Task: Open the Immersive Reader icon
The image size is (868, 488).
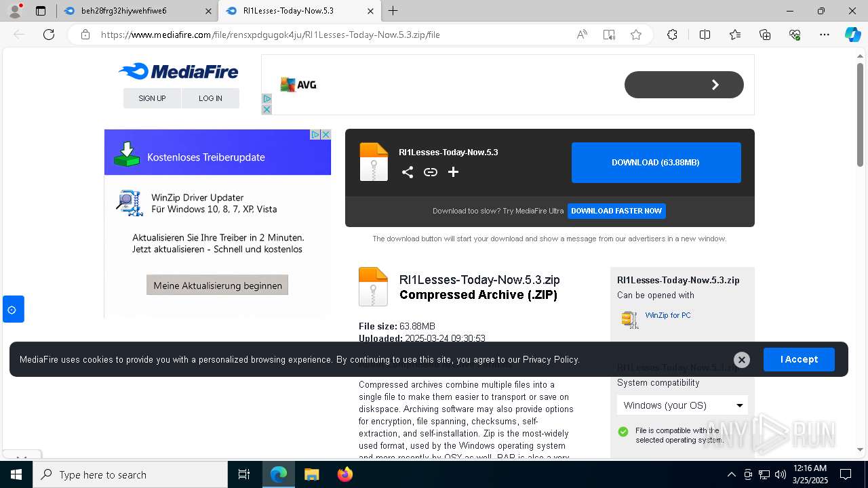Action: click(x=609, y=35)
